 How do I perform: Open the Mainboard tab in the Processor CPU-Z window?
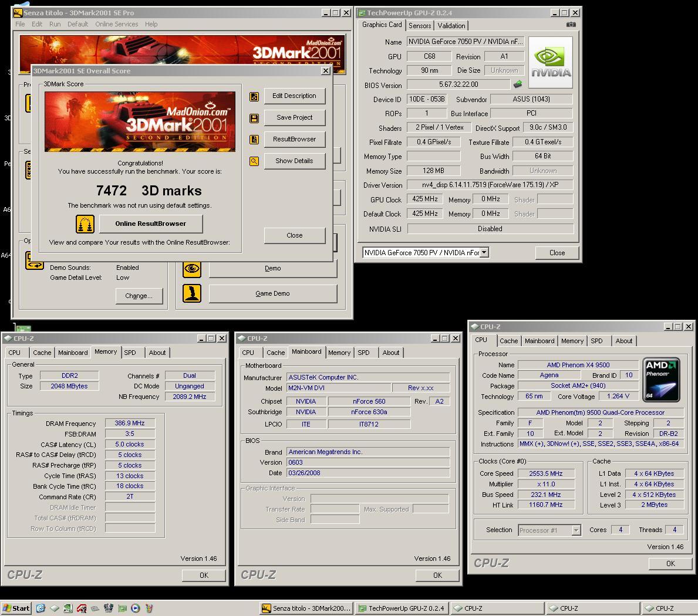coord(539,341)
